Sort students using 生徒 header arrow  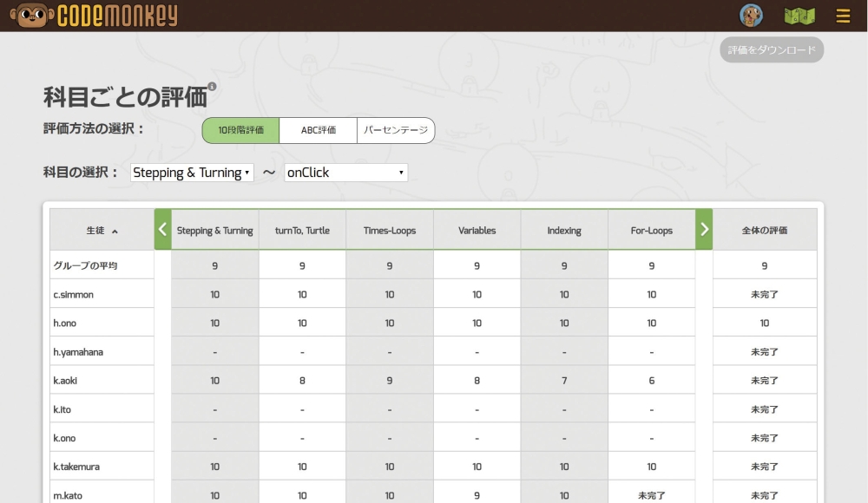tap(115, 232)
